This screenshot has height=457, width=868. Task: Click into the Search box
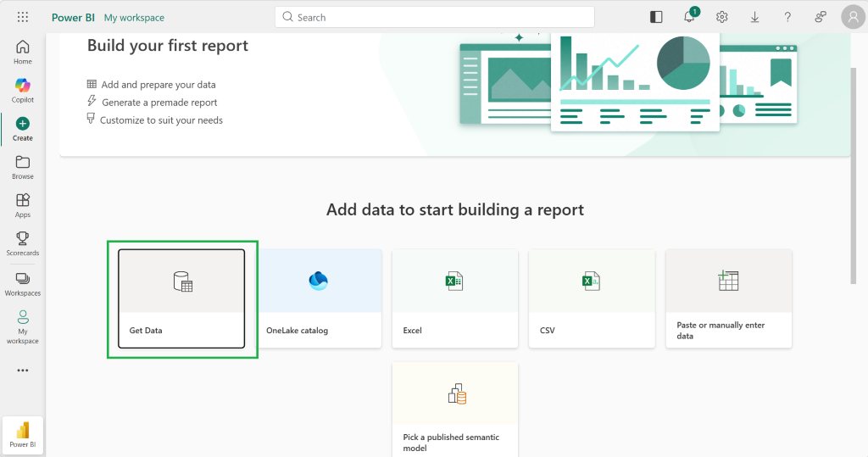435,17
